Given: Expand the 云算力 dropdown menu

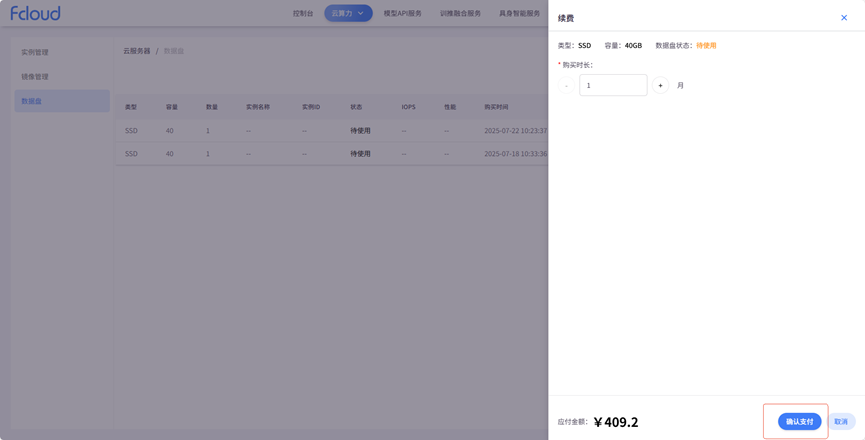Looking at the screenshot, I should click(x=348, y=13).
